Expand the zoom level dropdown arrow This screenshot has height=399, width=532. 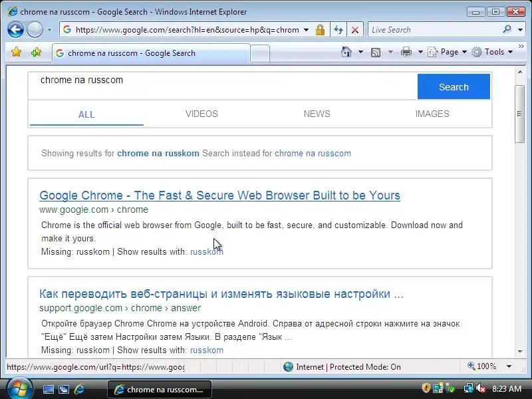coord(509,366)
